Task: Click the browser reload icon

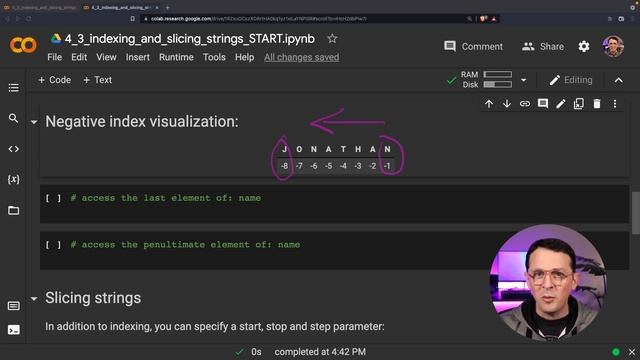Action: [x=29, y=19]
